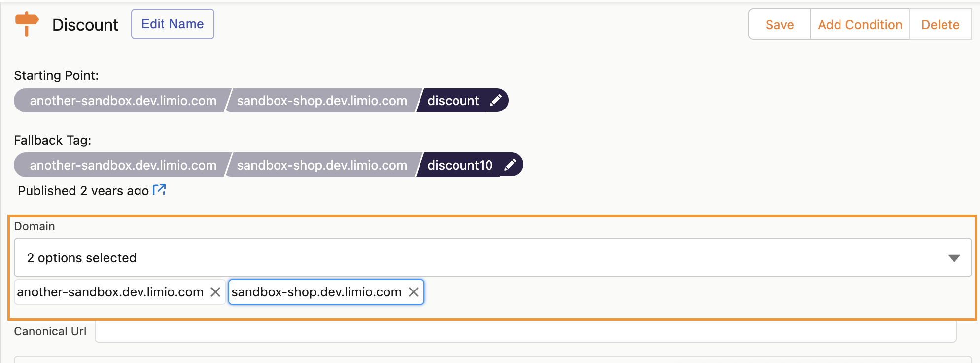Click the Add Condition button
The height and width of the screenshot is (363, 980).
coord(860,25)
